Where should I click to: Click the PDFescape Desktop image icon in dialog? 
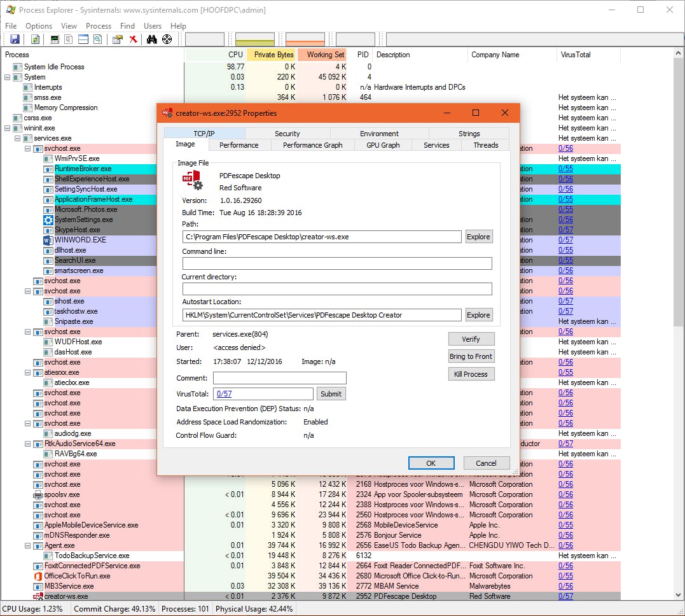click(192, 180)
